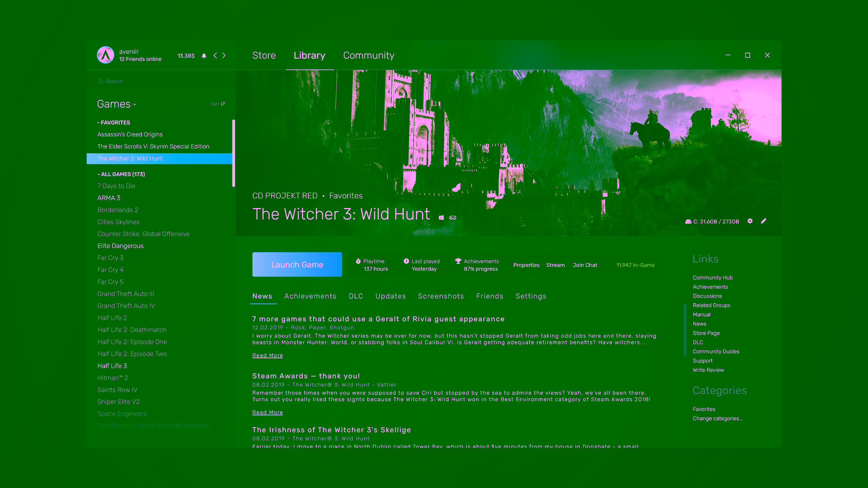Screen dimensions: 868x488
Task: Click the games list scrollbar
Action: [233, 153]
